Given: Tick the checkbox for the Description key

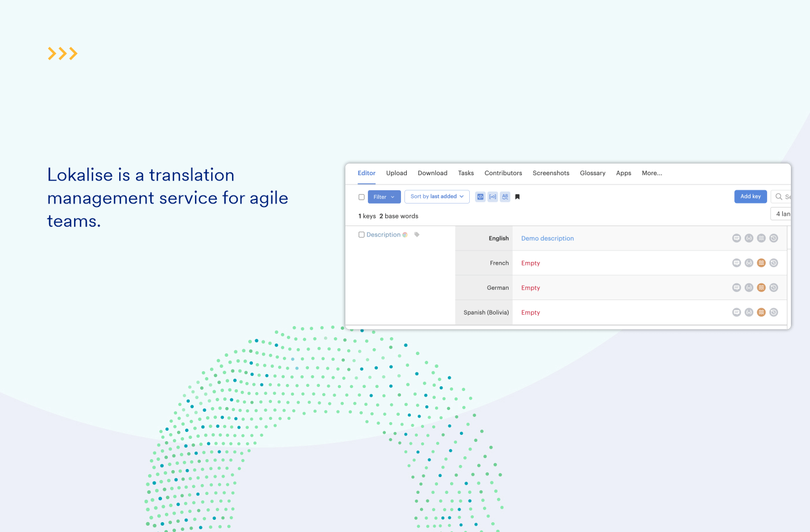Looking at the screenshot, I should (362, 235).
